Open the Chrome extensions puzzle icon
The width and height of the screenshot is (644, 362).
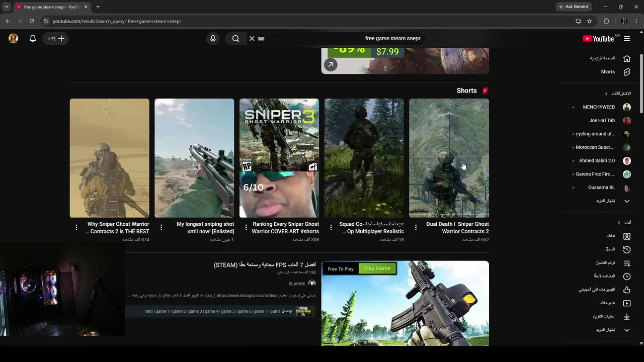pyautogui.click(x=606, y=21)
